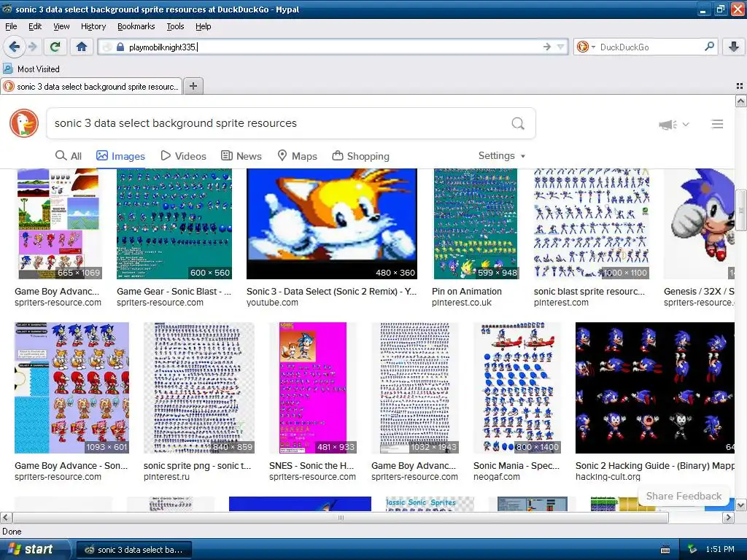Click the browser search box magnifier icon
This screenshot has height=560, width=747.
pyautogui.click(x=709, y=47)
